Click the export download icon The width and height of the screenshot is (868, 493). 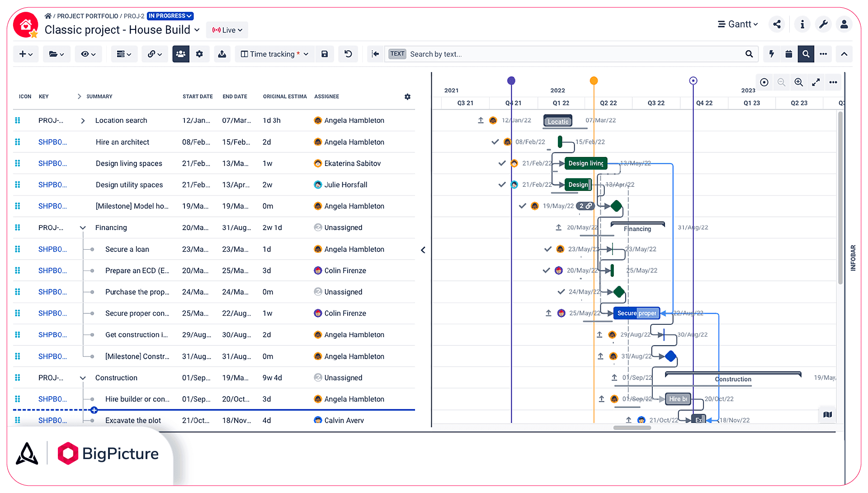coord(222,54)
